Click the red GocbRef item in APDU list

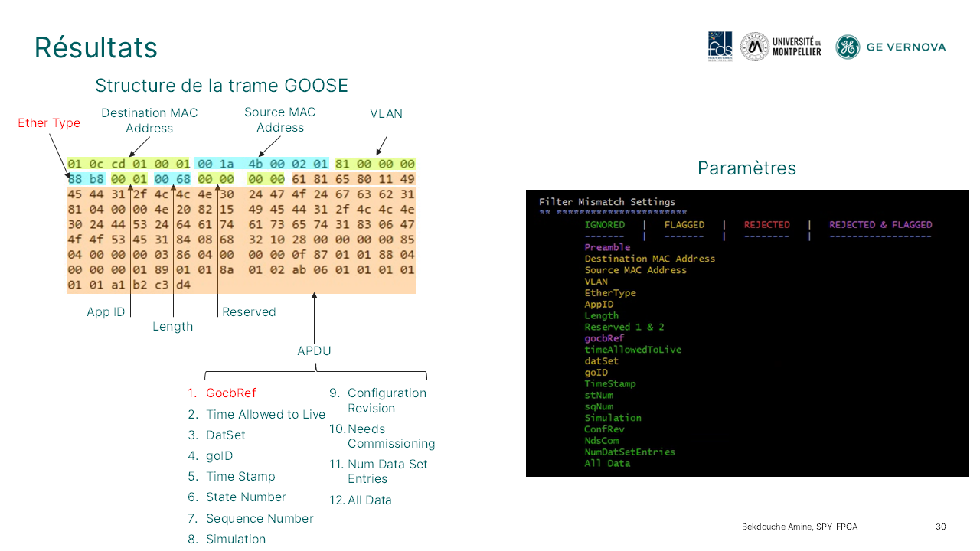(230, 393)
